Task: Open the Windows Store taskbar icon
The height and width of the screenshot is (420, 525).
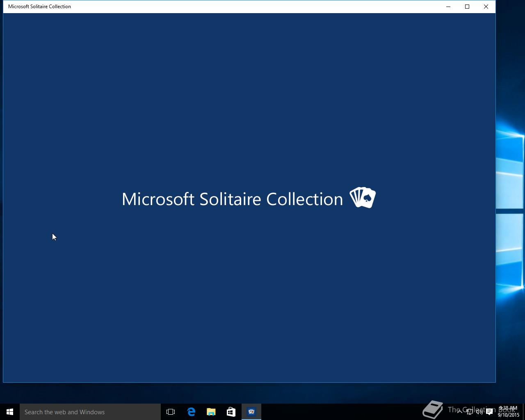Action: click(x=231, y=412)
